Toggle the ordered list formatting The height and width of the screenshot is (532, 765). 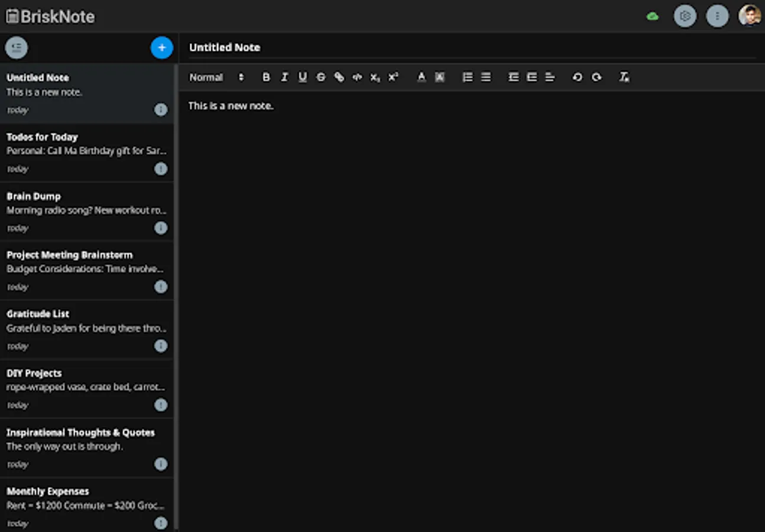(467, 77)
